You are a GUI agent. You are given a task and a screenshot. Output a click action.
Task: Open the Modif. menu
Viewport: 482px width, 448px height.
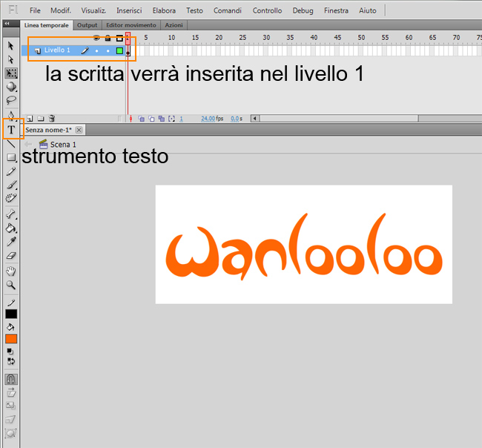click(x=61, y=11)
